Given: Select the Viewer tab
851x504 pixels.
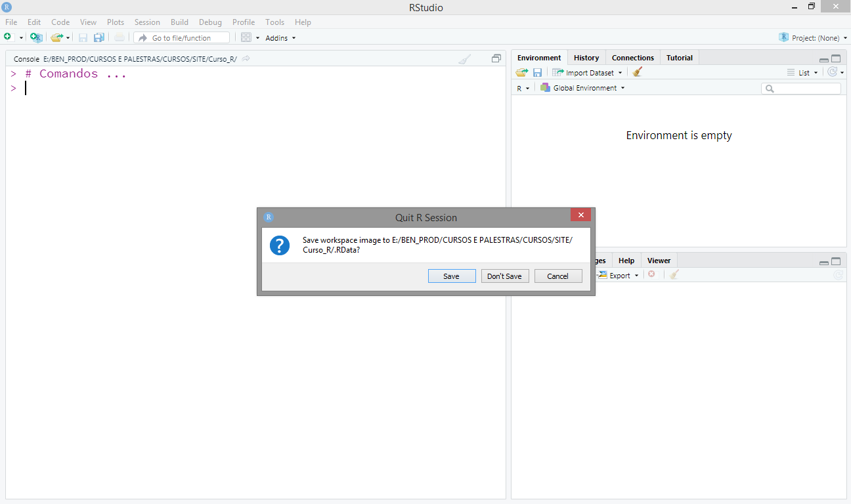Looking at the screenshot, I should [x=659, y=261].
